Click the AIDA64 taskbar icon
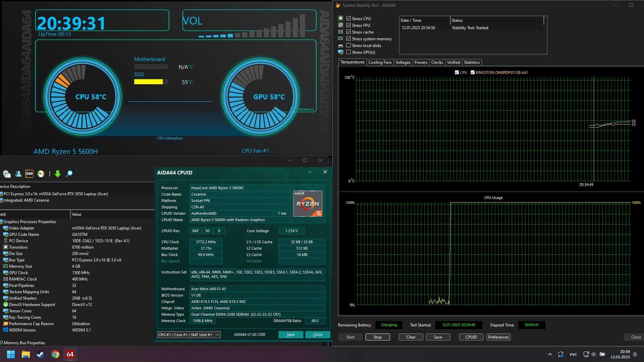Viewport: 644px width, 362px height. click(x=70, y=354)
